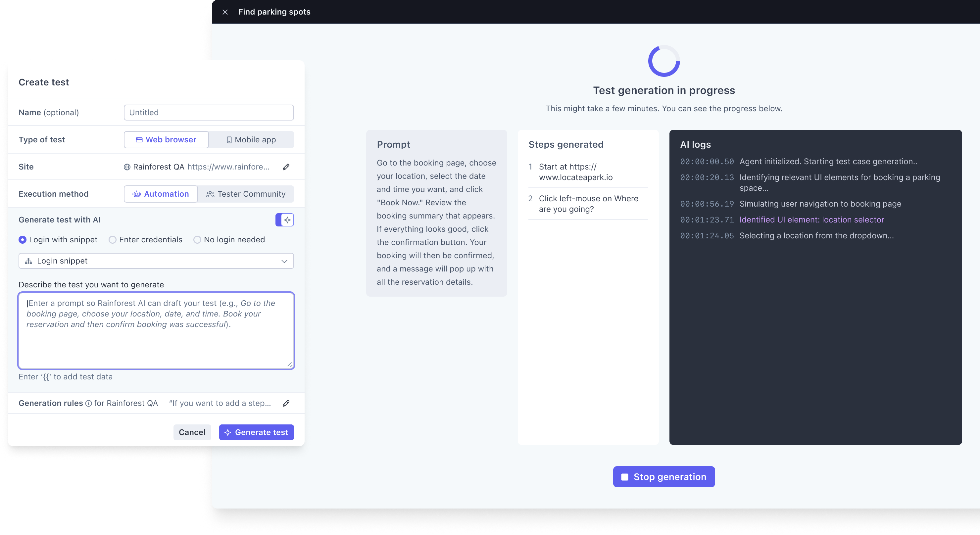The width and height of the screenshot is (980, 535).
Task: Close the Find parking spots panel
Action: 225,12
